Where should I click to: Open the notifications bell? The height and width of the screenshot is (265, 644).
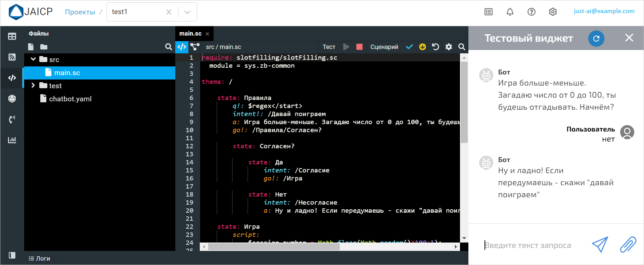coord(510,12)
